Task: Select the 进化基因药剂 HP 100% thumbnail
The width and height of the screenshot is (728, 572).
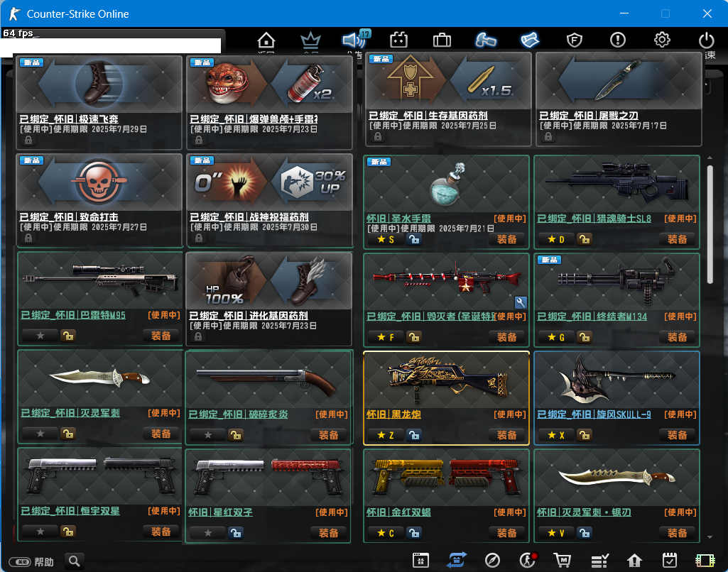Action: pos(268,281)
